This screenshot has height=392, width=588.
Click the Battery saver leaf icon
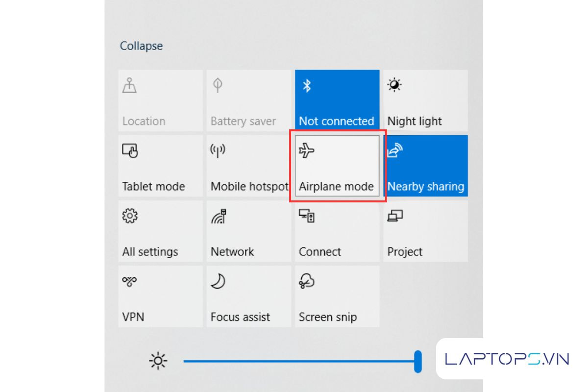(218, 86)
